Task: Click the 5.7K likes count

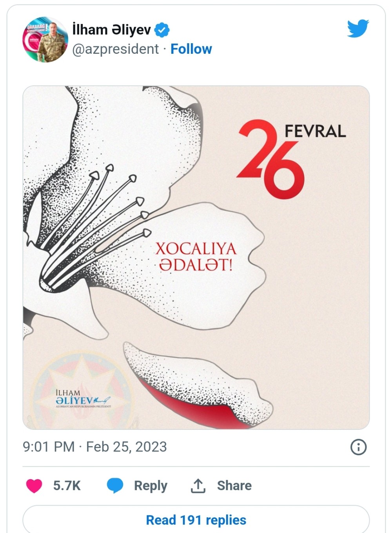Action: 67,486
